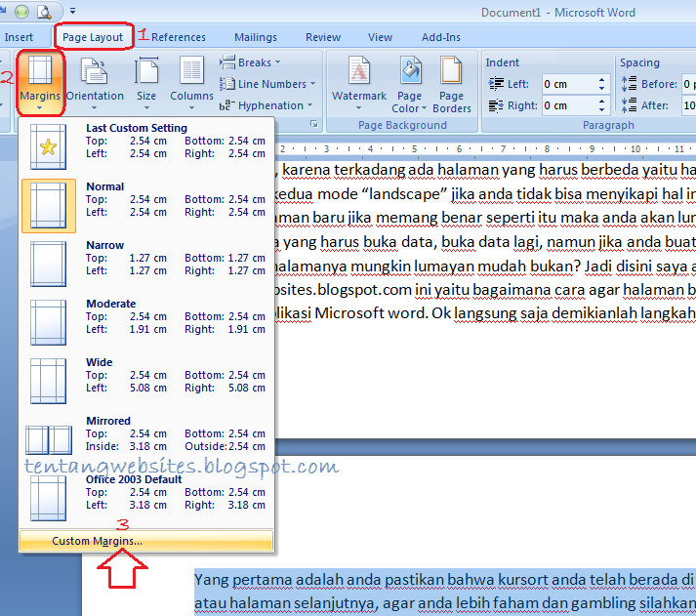Open the Line Numbers dropdown
696x616 pixels.
(x=267, y=84)
